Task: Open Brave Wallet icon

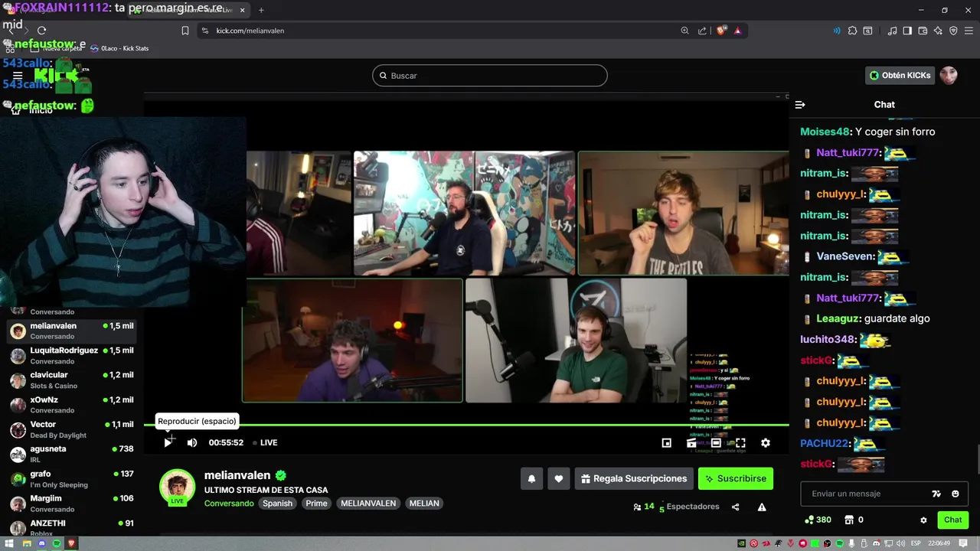Action: pos(923,31)
